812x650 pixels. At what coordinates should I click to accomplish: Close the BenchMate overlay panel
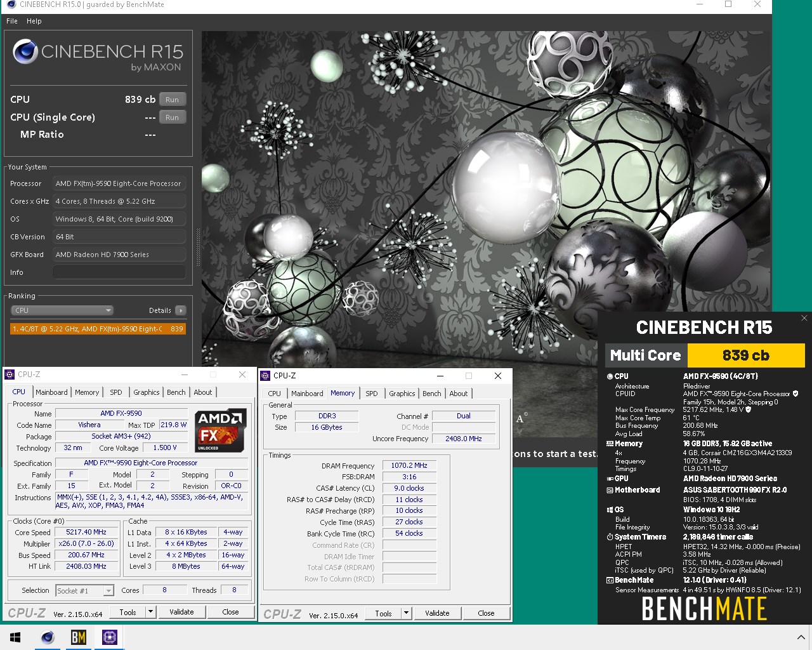coord(804,318)
